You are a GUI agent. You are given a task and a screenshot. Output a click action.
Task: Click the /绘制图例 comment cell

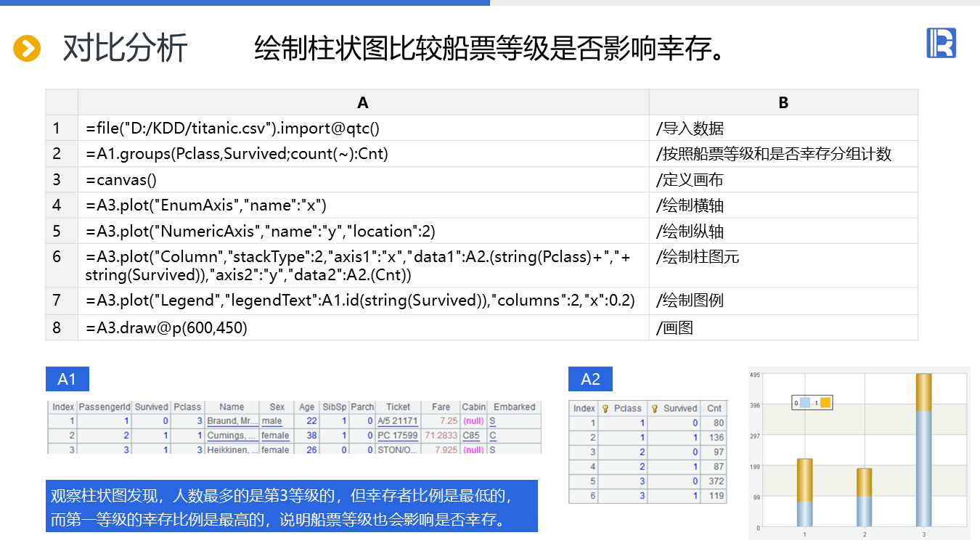point(783,301)
